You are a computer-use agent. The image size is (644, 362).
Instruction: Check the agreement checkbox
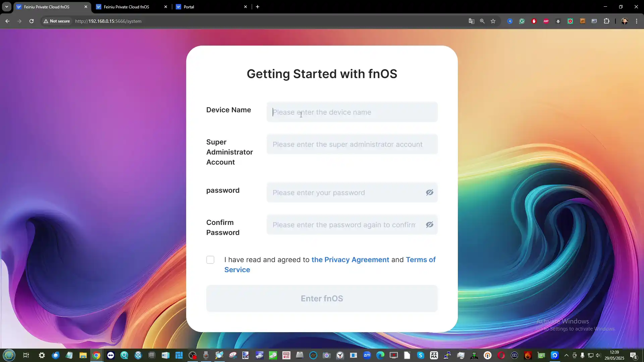coord(210,260)
